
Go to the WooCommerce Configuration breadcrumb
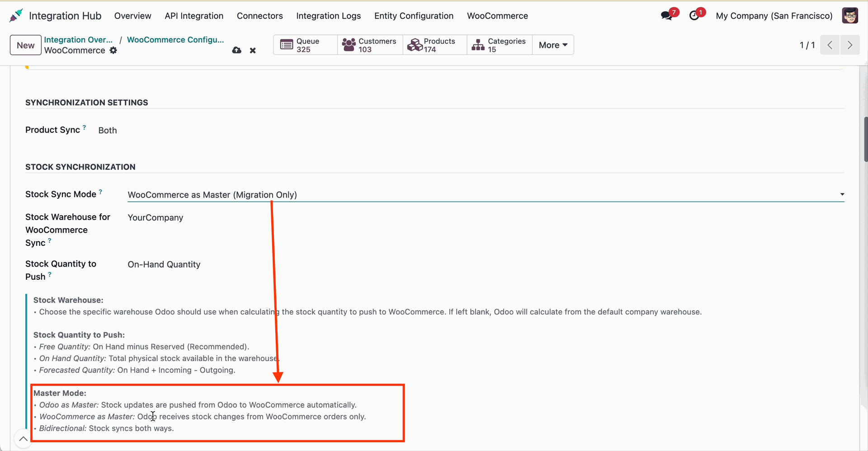175,40
